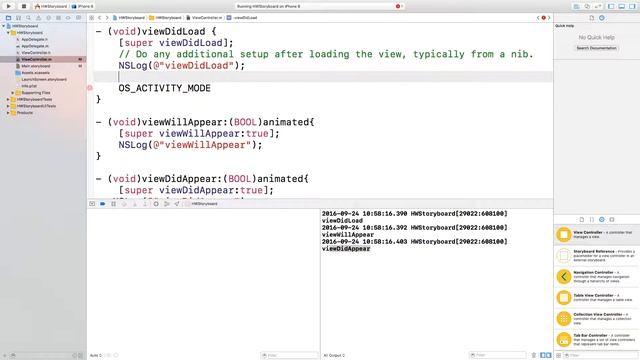Select the Issue navigator tab
Image resolution: width=640 pixels, height=360 pixels.
38,18
